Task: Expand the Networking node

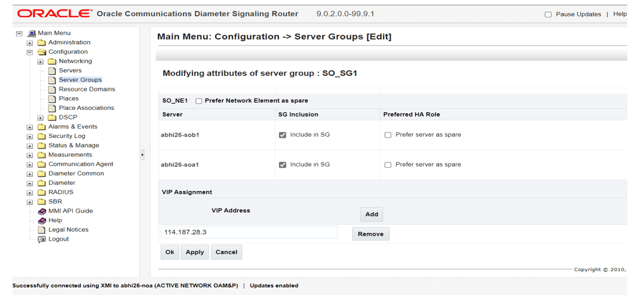Action: (40, 62)
